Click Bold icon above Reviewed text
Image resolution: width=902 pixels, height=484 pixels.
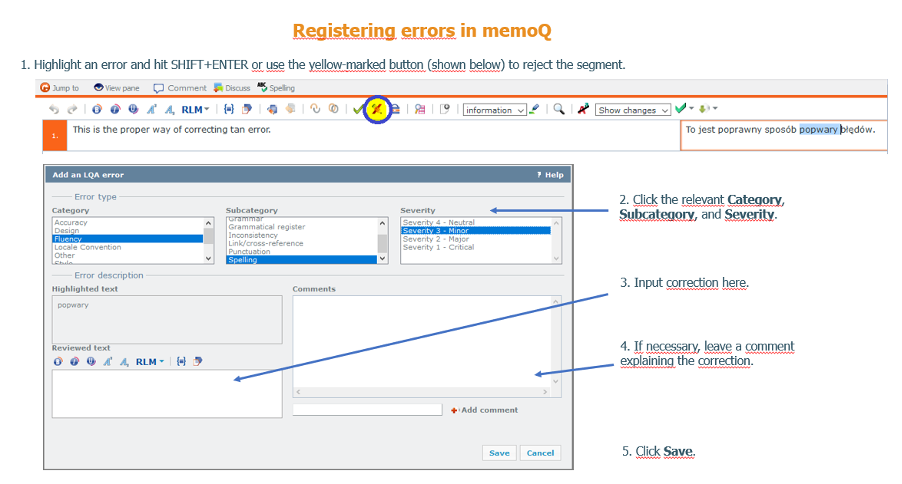pos(58,361)
